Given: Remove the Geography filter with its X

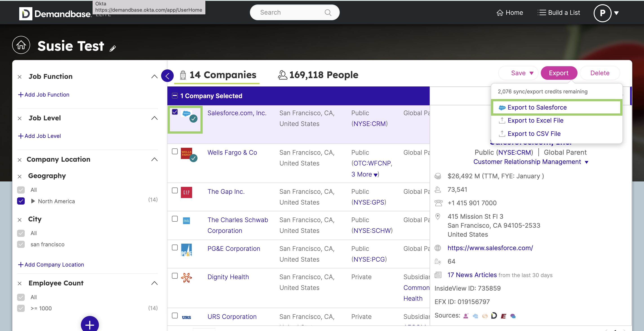Looking at the screenshot, I should (20, 177).
